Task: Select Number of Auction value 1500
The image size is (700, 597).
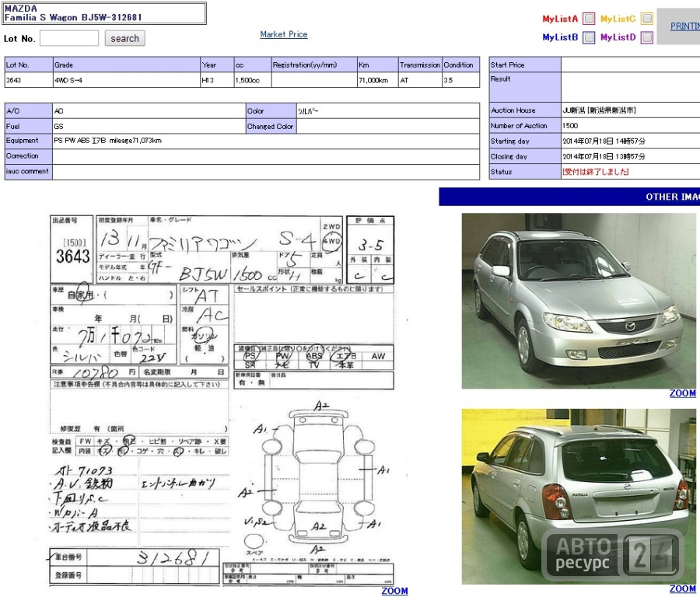Action: pyautogui.click(x=570, y=126)
